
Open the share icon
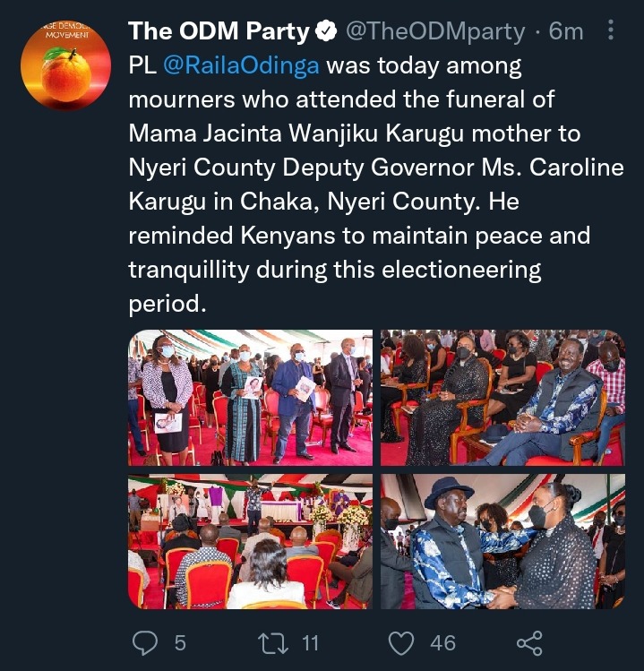[x=529, y=643]
